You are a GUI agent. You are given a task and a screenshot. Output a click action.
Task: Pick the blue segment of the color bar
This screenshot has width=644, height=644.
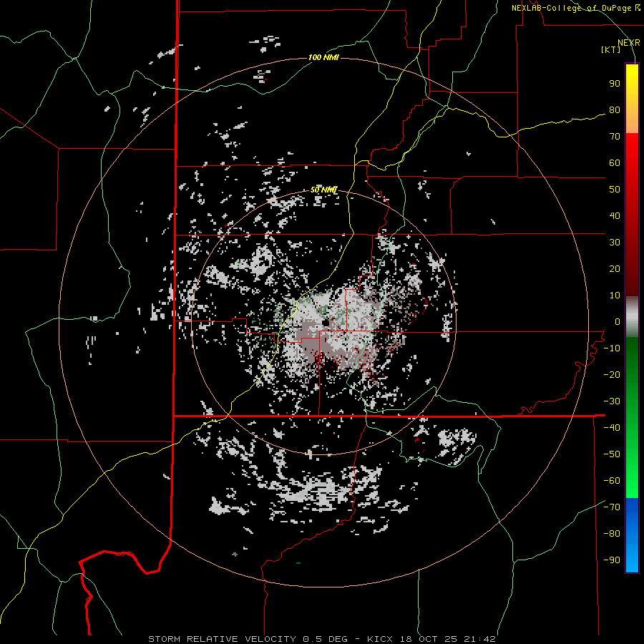[x=632, y=535]
